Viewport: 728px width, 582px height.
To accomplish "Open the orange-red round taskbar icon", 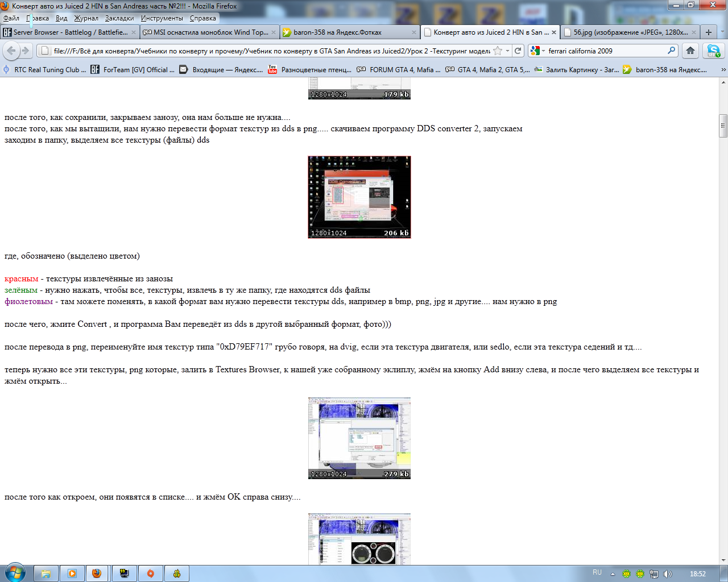I will (151, 573).
